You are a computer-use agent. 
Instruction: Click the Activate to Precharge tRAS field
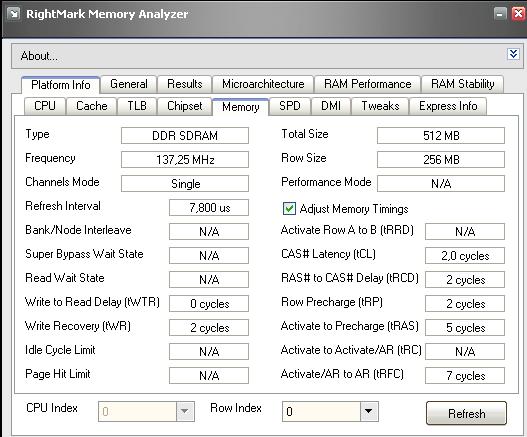pos(465,328)
